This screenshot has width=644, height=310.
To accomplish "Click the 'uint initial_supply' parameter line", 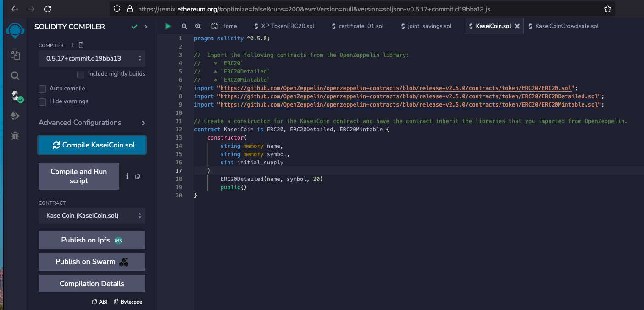I will [x=252, y=163].
